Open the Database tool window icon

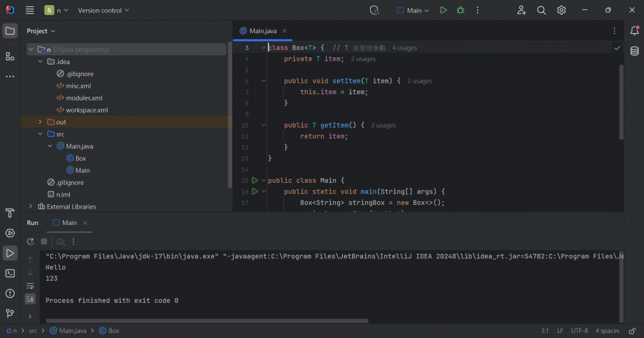(634, 51)
